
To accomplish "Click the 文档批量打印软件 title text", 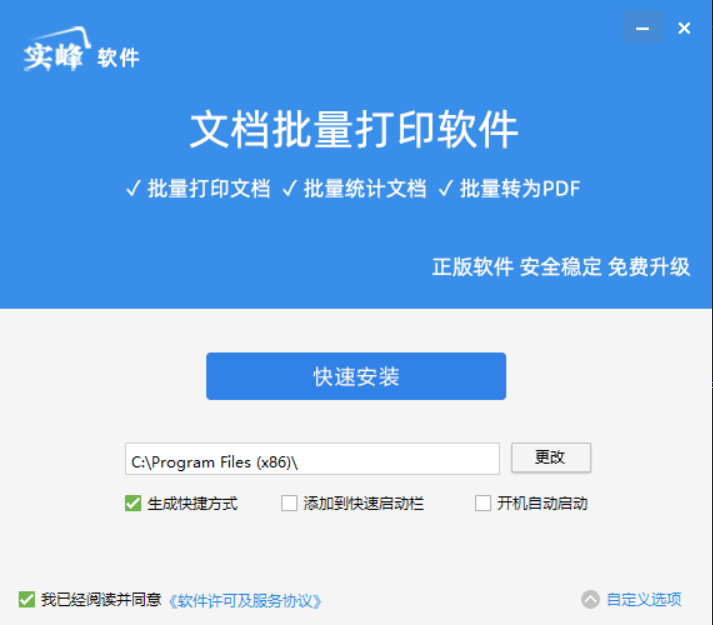I will (x=355, y=130).
